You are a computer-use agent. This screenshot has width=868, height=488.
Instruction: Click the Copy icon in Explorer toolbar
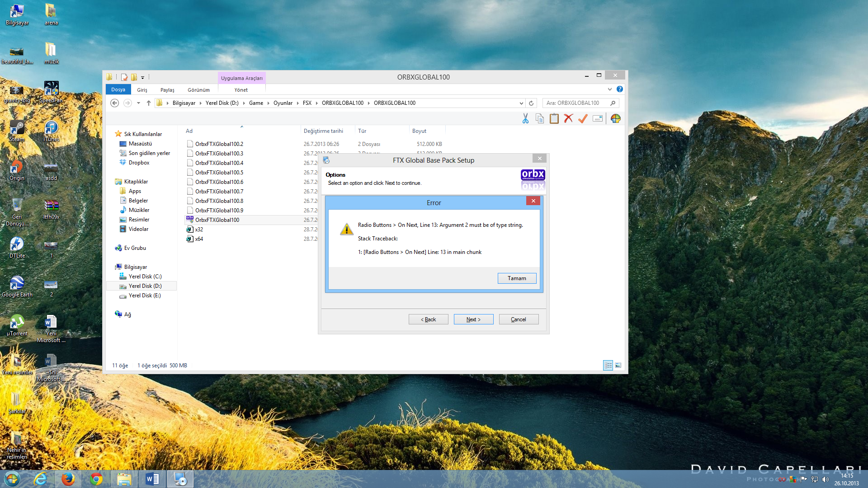540,118
